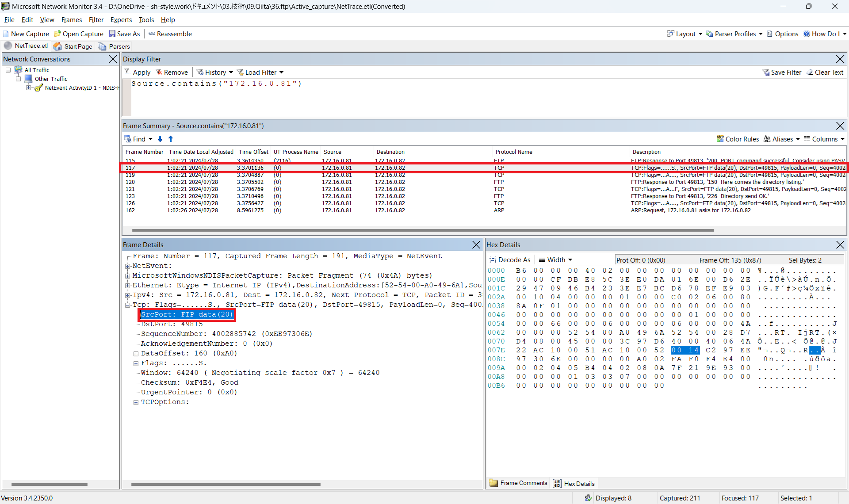
Task: Open the Columns dropdown
Action: [824, 139]
